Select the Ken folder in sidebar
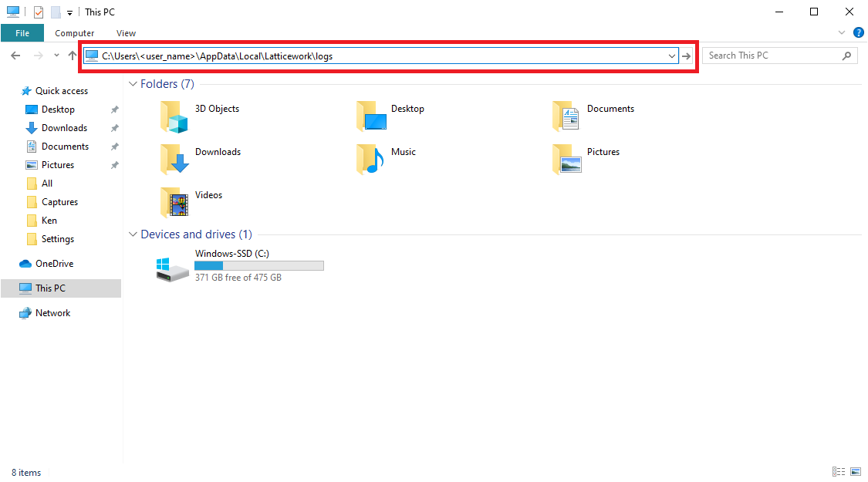868x482 pixels. coord(49,221)
